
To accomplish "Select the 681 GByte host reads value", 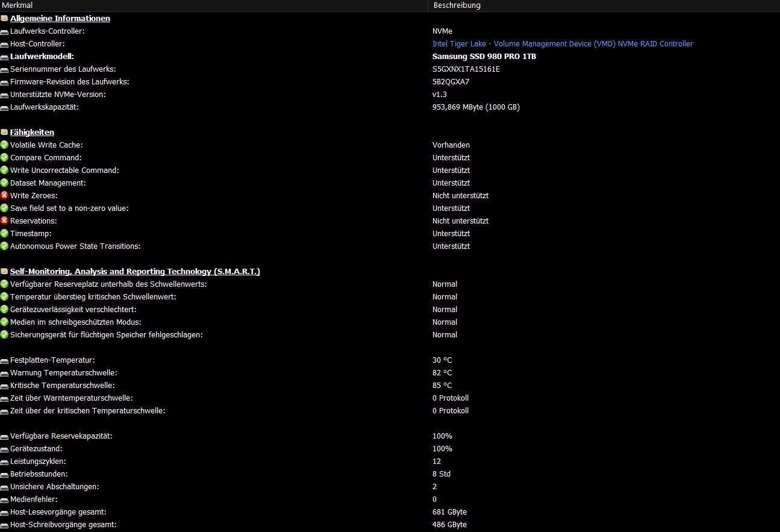I will pos(449,512).
